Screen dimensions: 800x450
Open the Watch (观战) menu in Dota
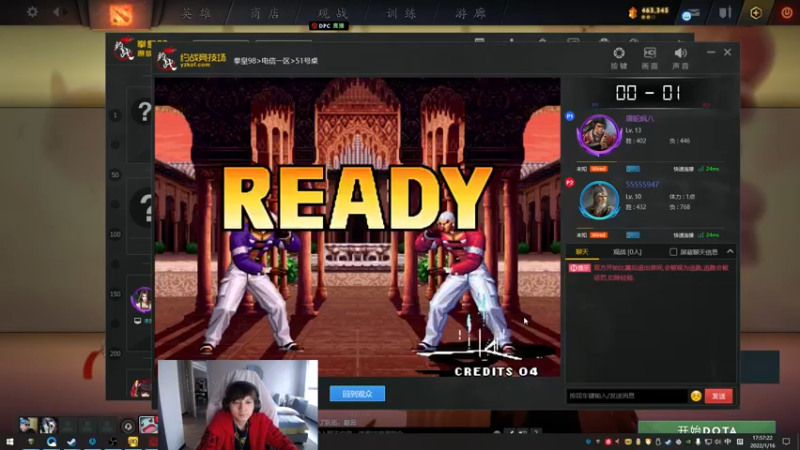click(x=333, y=13)
